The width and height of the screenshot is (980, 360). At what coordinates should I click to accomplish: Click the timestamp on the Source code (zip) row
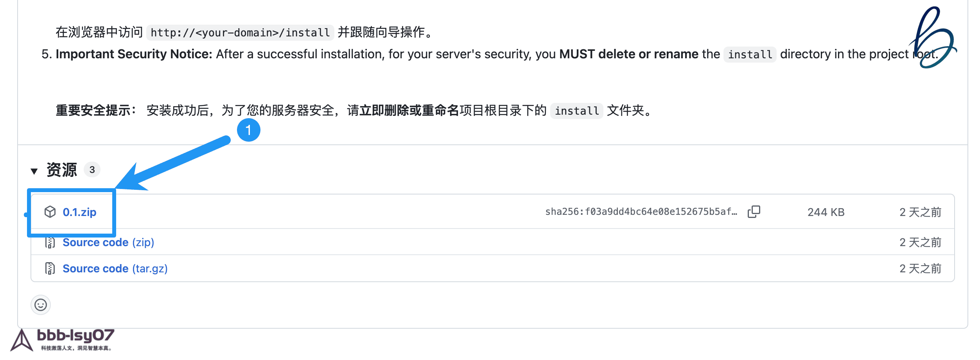coord(920,243)
